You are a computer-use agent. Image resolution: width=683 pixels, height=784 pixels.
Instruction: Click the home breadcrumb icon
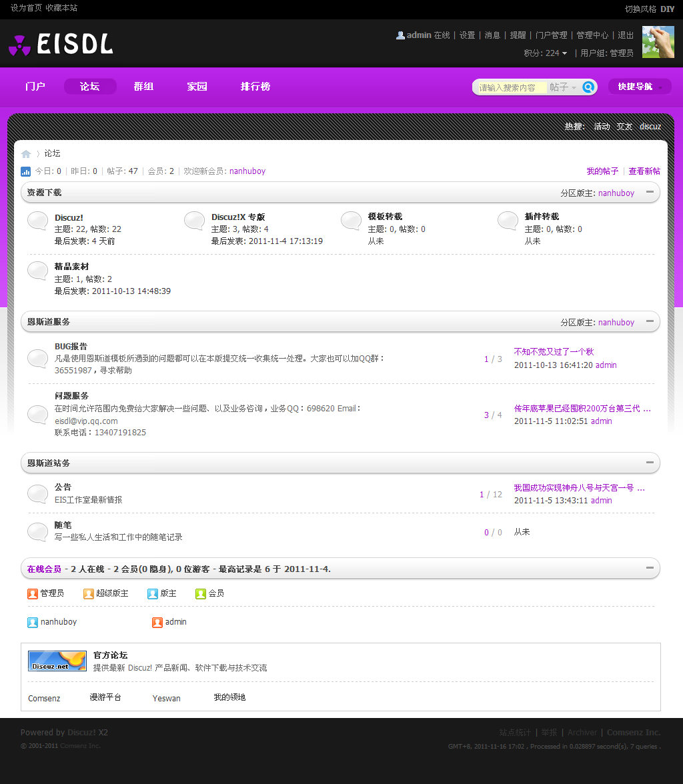pos(26,154)
